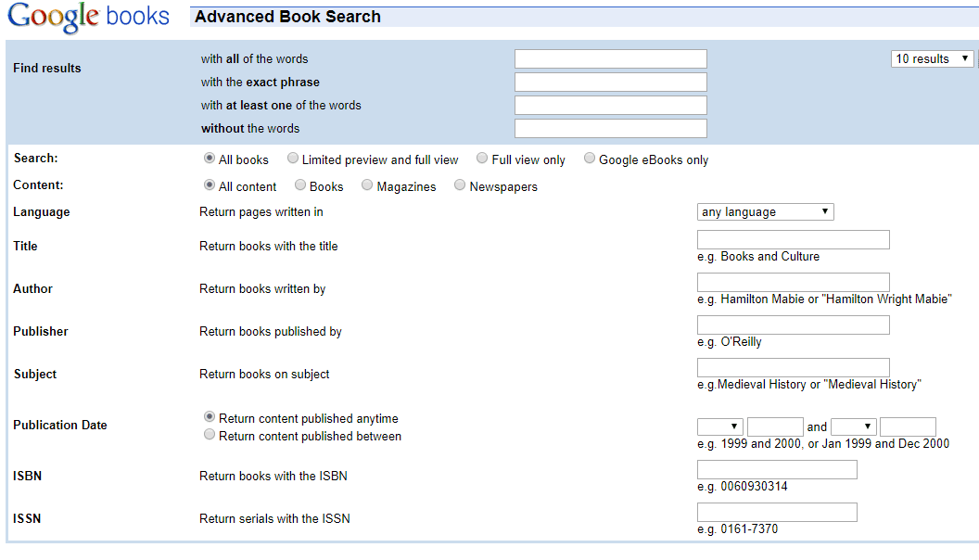Click the 'e.g. Books and Culture' hint text

click(758, 257)
